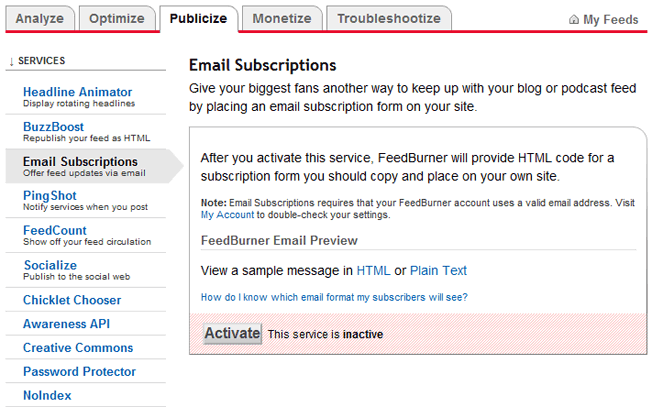Choose PingShot from the services list
This screenshot has height=407, width=652.
click(49, 196)
